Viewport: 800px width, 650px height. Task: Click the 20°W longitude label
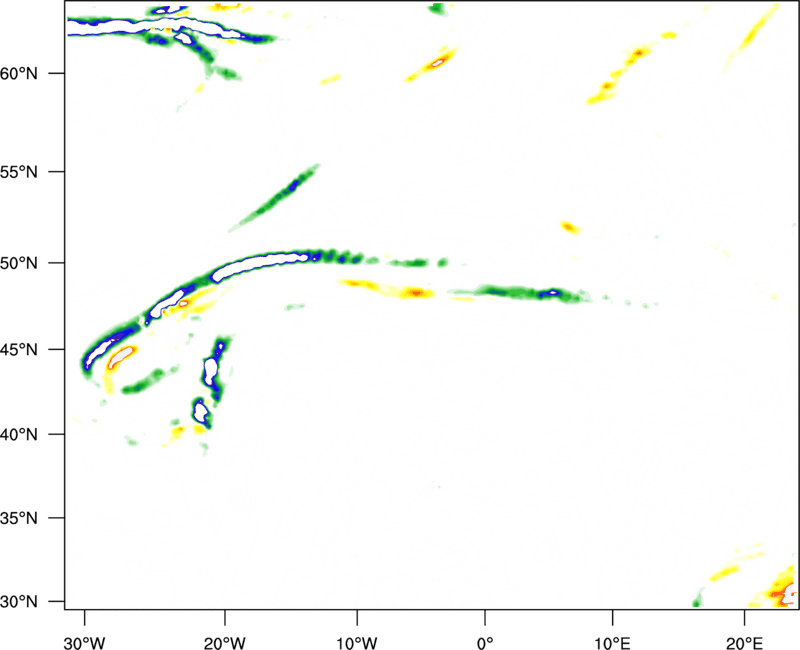click(x=225, y=643)
